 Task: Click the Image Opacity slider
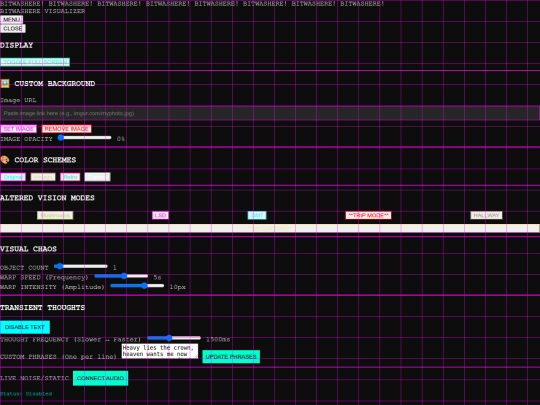85,138
